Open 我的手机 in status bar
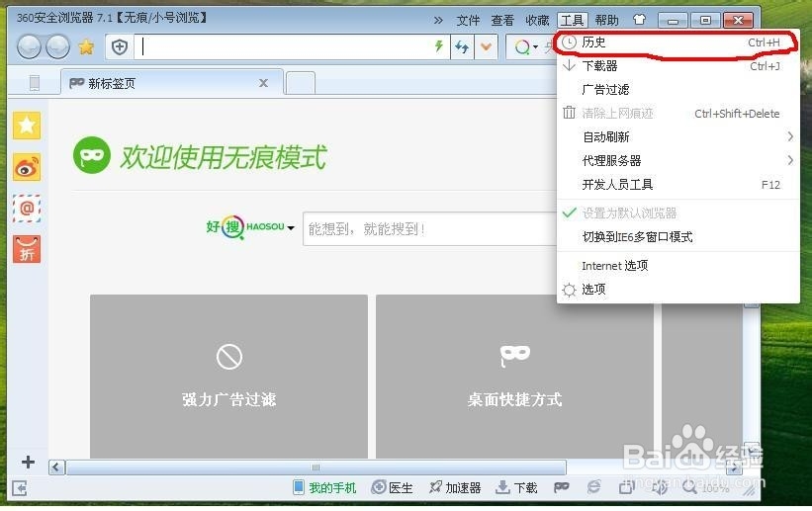The width and height of the screenshot is (812, 511). 324,487
